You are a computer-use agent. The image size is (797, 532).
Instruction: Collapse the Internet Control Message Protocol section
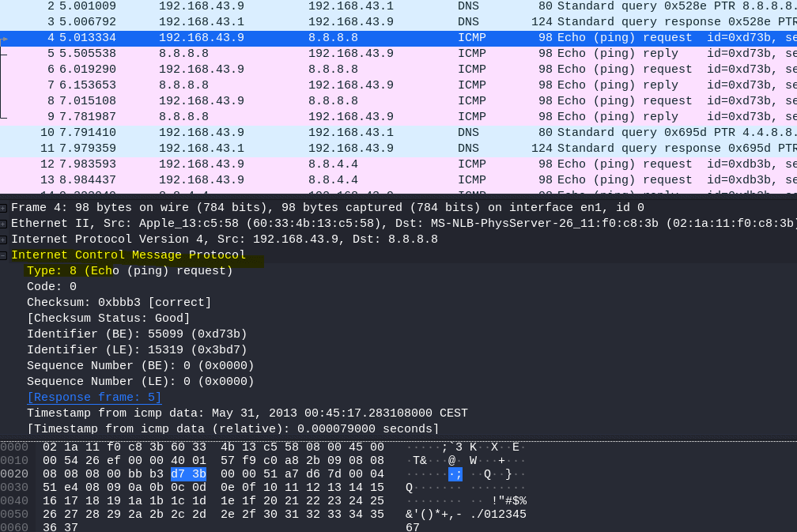click(x=3, y=255)
